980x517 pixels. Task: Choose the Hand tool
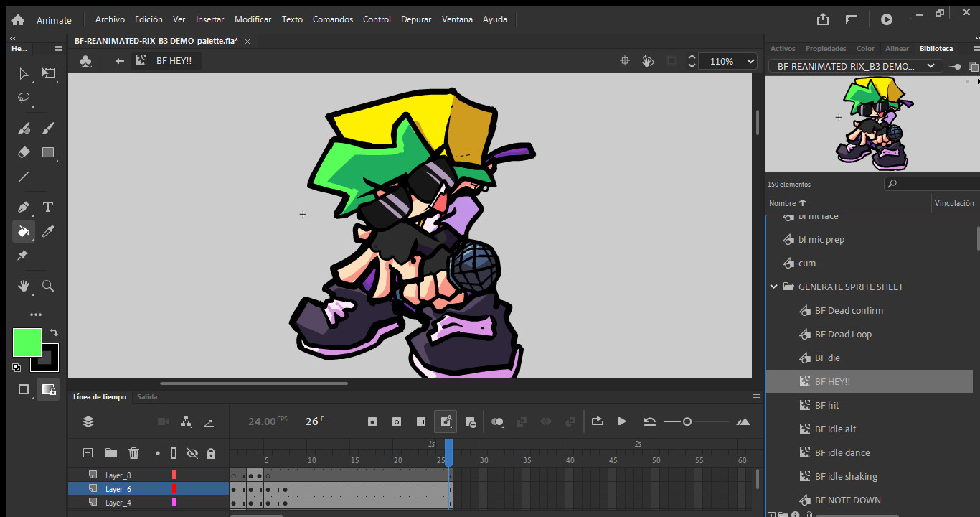[x=24, y=286]
